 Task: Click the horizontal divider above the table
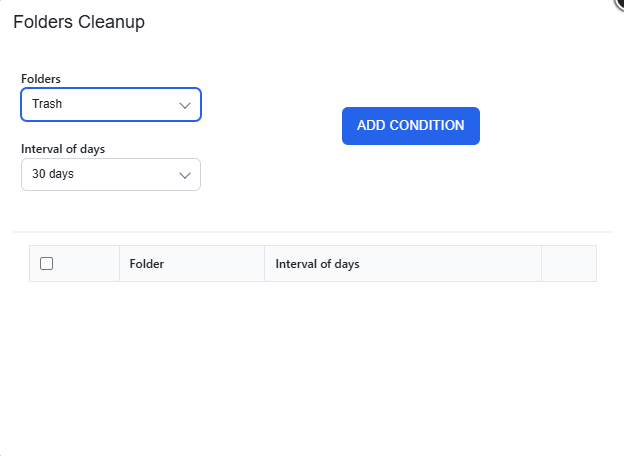[313, 232]
